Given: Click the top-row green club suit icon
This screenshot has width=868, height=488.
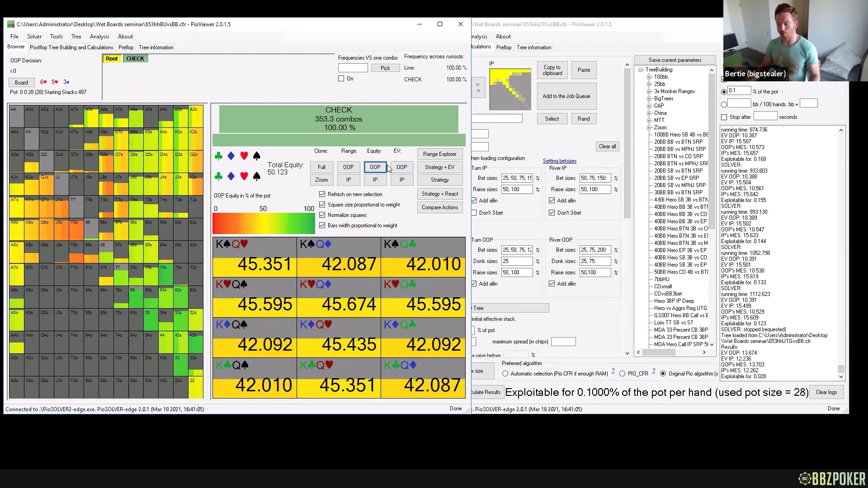Looking at the screenshot, I should [218, 156].
